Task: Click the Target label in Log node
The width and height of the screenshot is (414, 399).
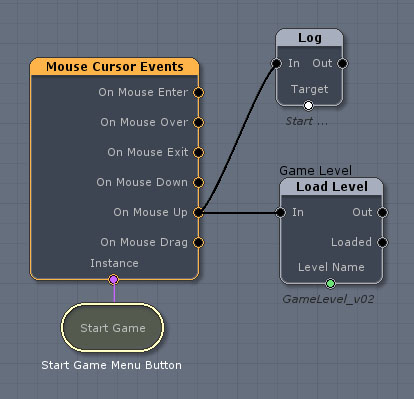Action: pyautogui.click(x=309, y=89)
